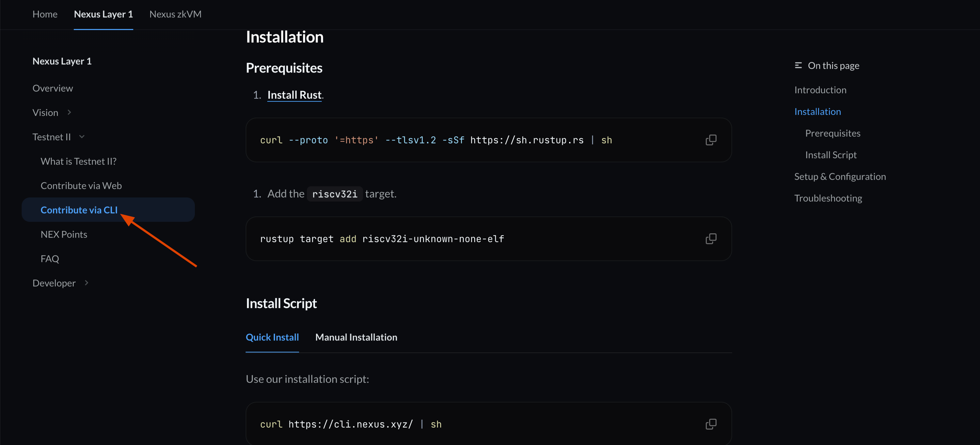Open the Nexus zkVM top navigation tab
980x445 pixels.
pos(175,14)
